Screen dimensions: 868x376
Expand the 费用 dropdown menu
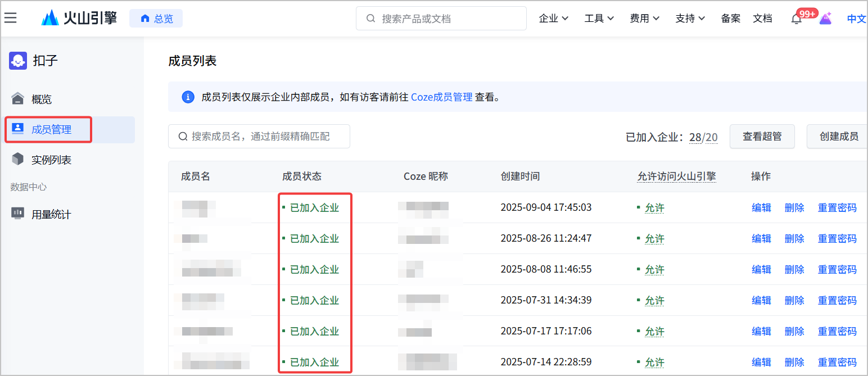tap(644, 19)
